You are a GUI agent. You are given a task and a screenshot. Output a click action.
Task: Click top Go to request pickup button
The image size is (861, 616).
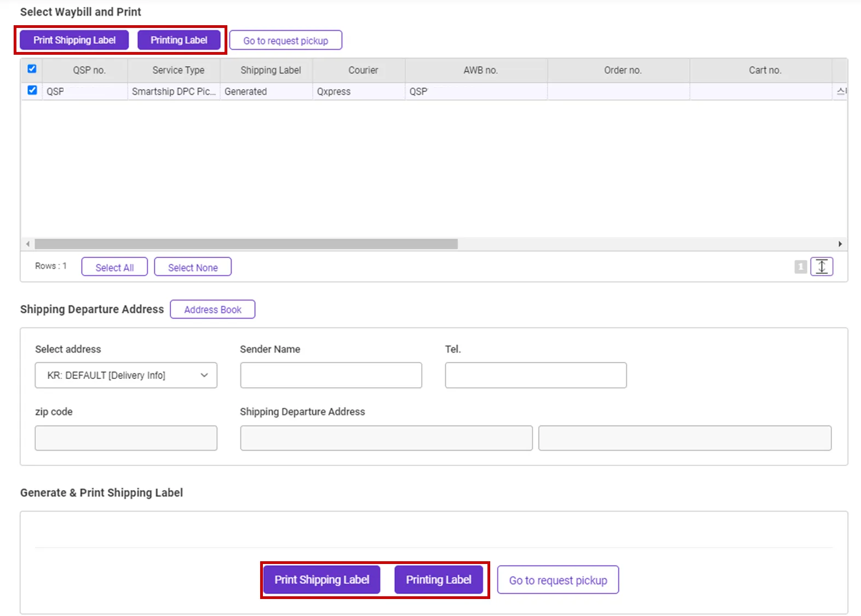tap(286, 41)
